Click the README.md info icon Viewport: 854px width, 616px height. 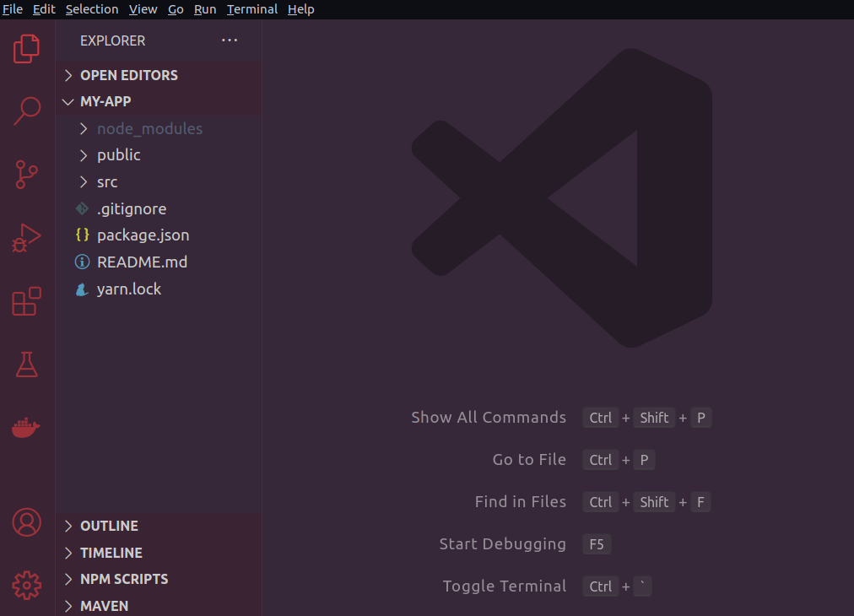click(82, 262)
